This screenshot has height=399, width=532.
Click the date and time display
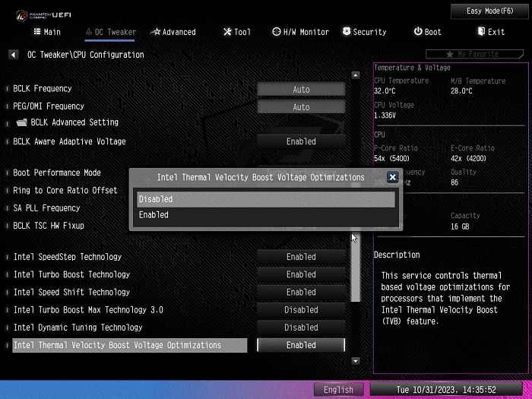(x=446, y=389)
